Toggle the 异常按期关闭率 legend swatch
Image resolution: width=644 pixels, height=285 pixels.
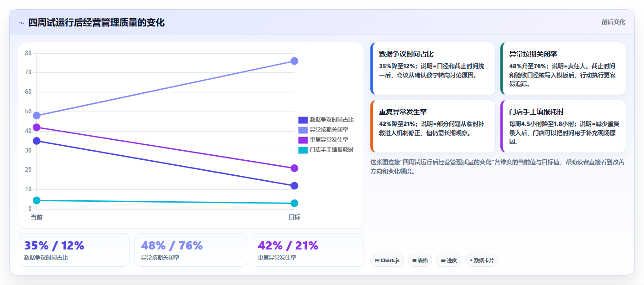pos(303,130)
